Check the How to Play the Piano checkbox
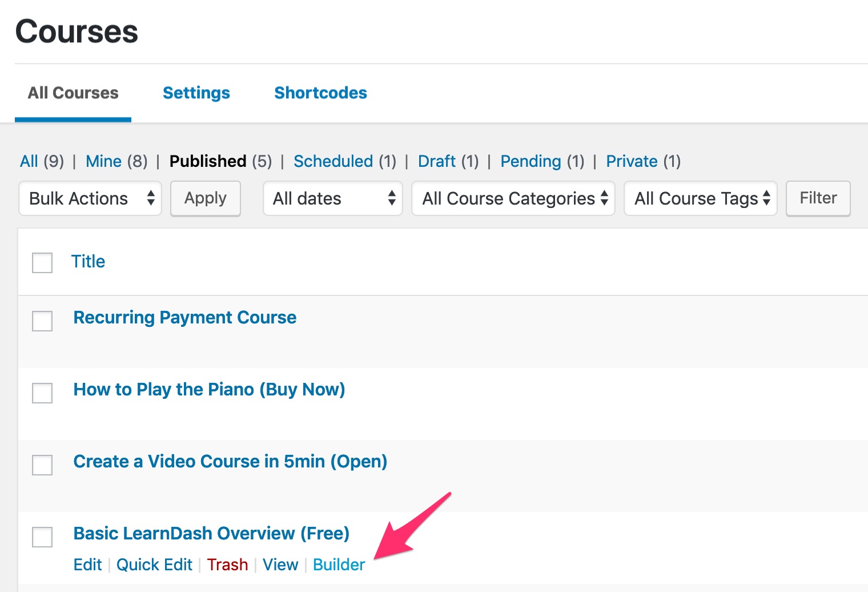Viewport: 868px width, 592px height. (42, 393)
